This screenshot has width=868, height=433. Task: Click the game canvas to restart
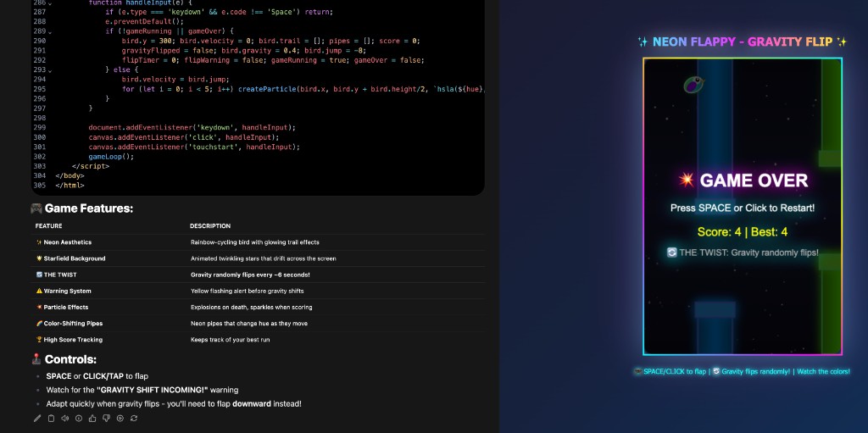[x=742, y=288]
